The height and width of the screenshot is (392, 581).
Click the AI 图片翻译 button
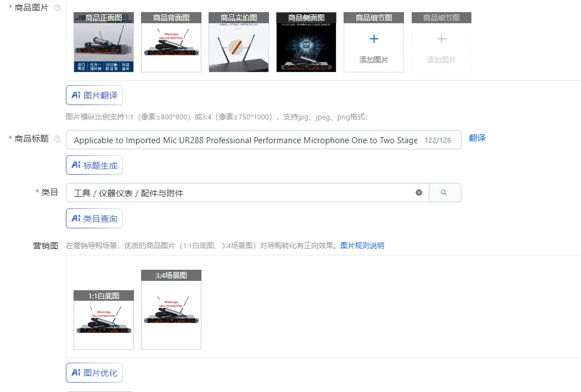pyautogui.click(x=94, y=95)
